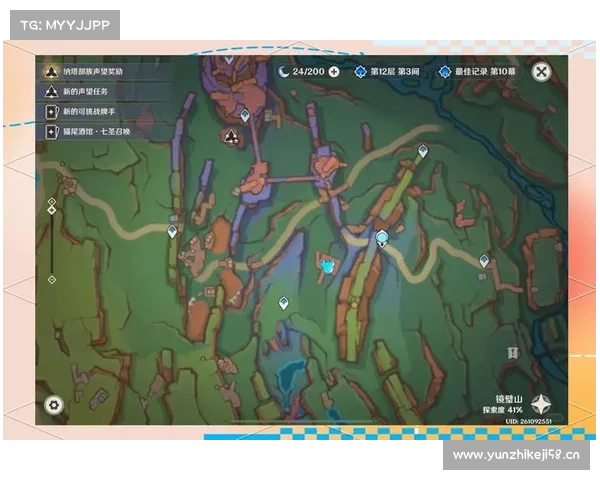Click the exclamation banner marker above 镜璧山
The image size is (600, 480).
point(512,353)
